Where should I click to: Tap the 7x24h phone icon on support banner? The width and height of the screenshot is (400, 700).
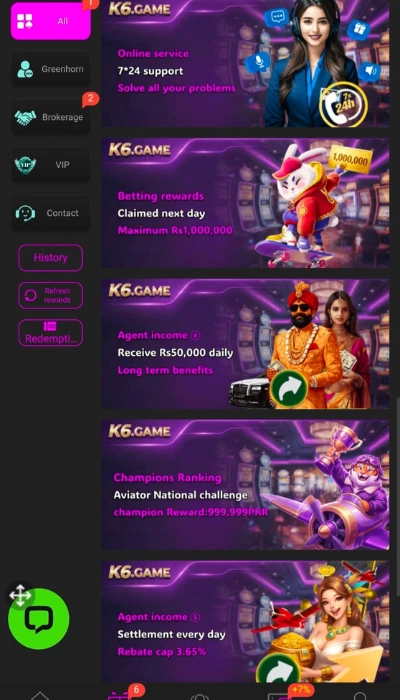point(343,104)
